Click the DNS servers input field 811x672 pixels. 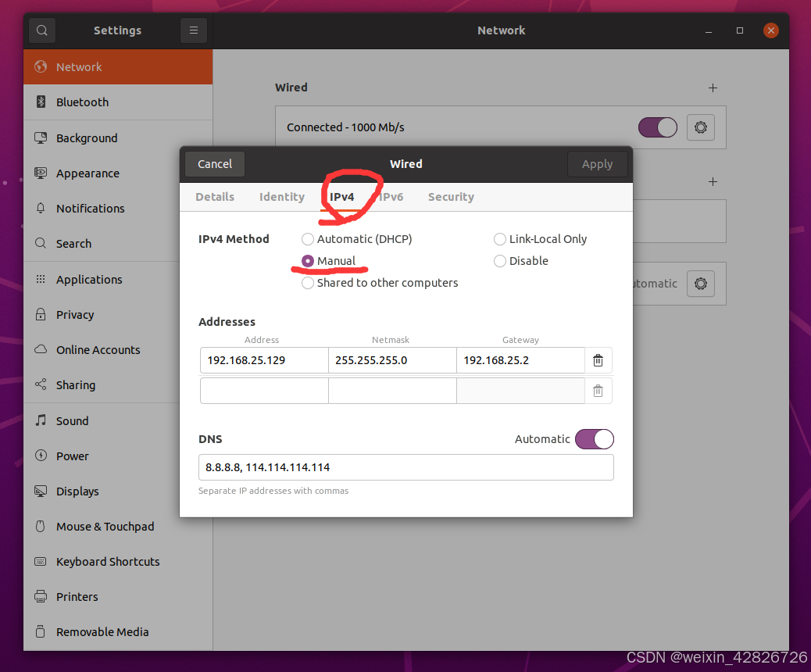click(x=406, y=467)
